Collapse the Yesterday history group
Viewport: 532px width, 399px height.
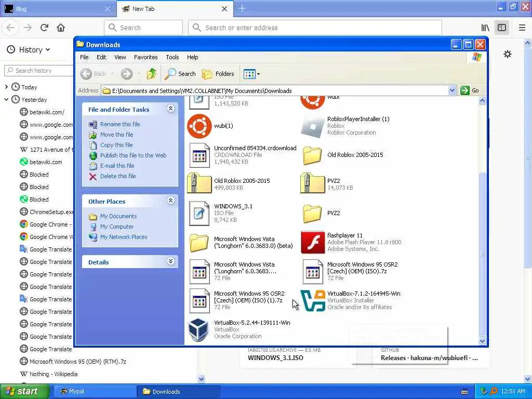click(6, 99)
